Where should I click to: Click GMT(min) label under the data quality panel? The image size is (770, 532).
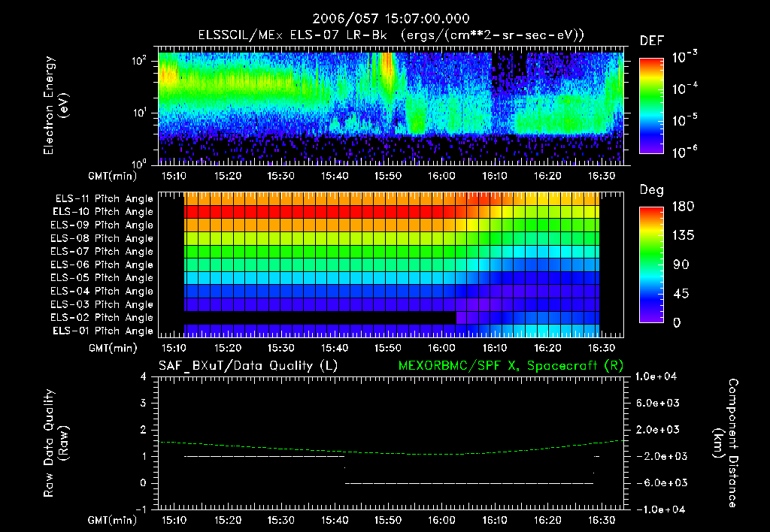pyautogui.click(x=113, y=520)
